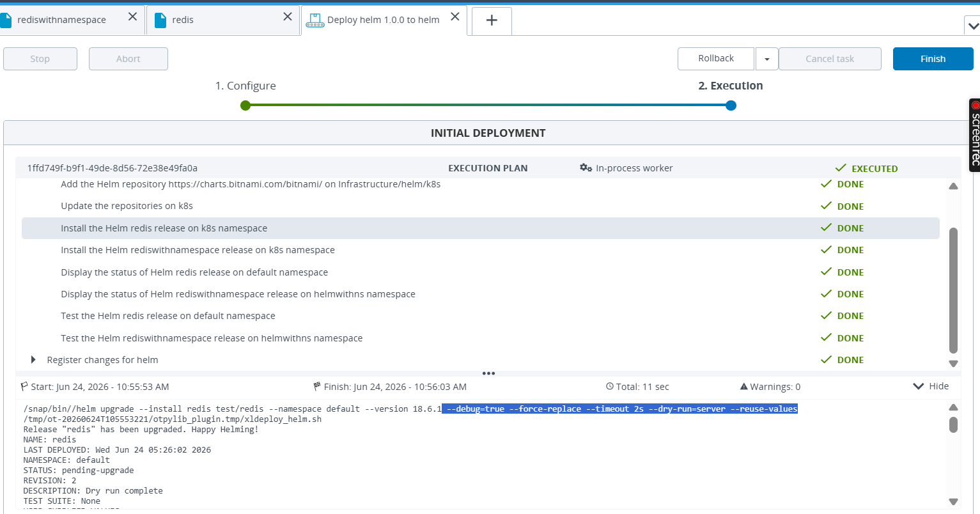Click the rediswithnamespace file icon
Screen dimensions: 980x514
pos(6,20)
